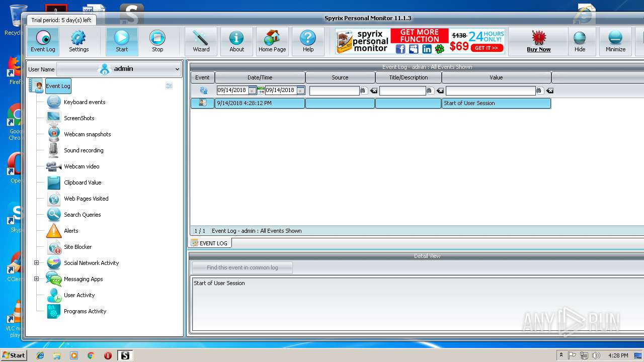Click the date range arrow icon between dates
644x362 pixels.
click(261, 90)
